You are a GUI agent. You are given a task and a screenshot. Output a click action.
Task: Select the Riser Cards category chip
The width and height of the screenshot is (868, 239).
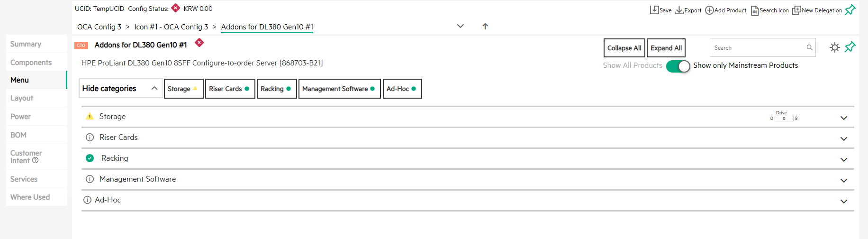(230, 89)
